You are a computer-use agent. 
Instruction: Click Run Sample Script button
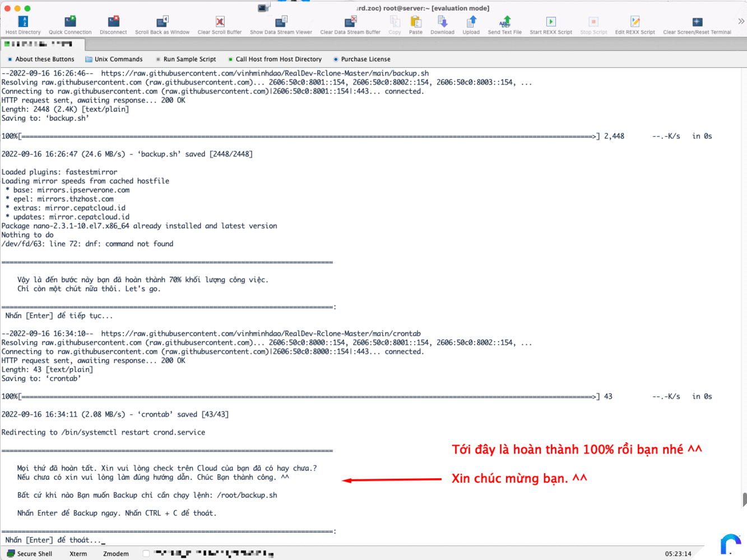pyautogui.click(x=185, y=59)
